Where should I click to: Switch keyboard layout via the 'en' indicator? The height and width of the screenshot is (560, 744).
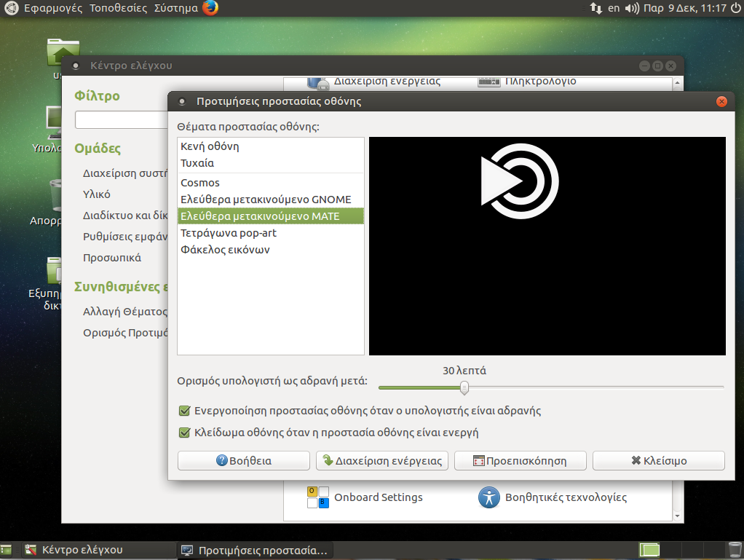click(x=614, y=9)
